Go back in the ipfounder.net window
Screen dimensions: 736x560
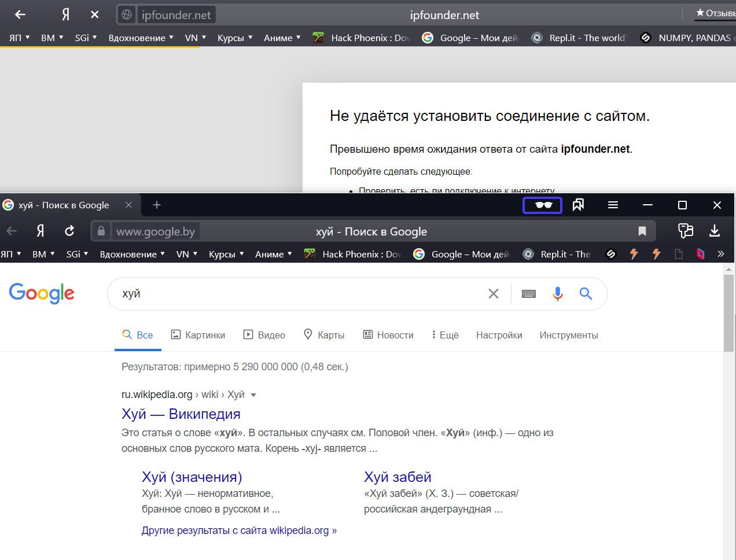20,14
